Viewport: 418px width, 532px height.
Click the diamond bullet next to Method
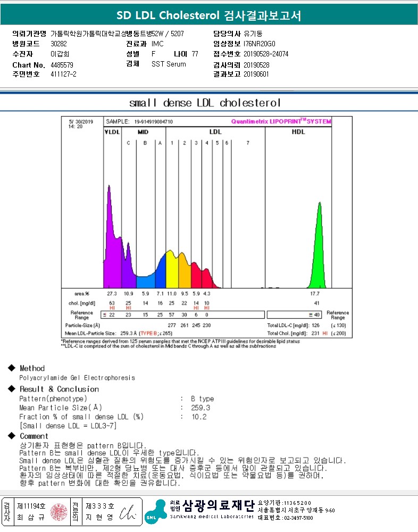click(x=11, y=368)
